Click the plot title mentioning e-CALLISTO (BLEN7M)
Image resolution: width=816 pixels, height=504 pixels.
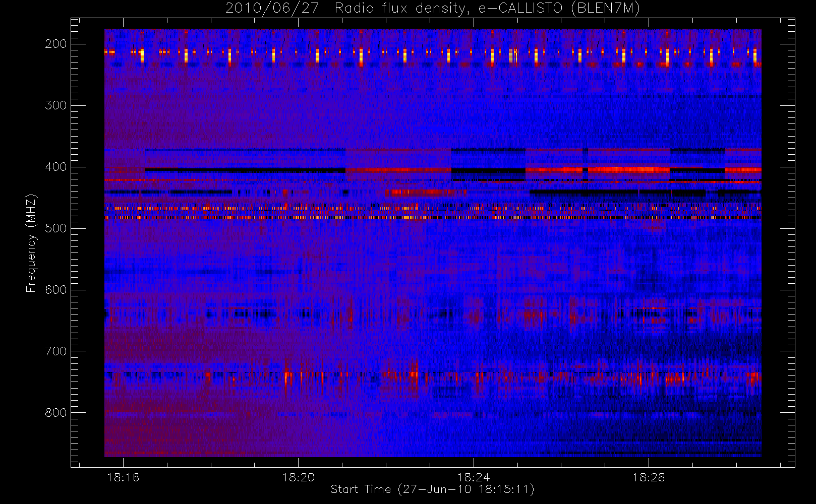(x=433, y=9)
